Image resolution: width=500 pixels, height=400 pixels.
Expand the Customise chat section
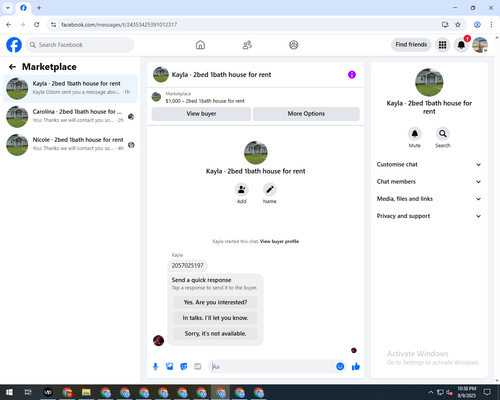[x=429, y=165]
